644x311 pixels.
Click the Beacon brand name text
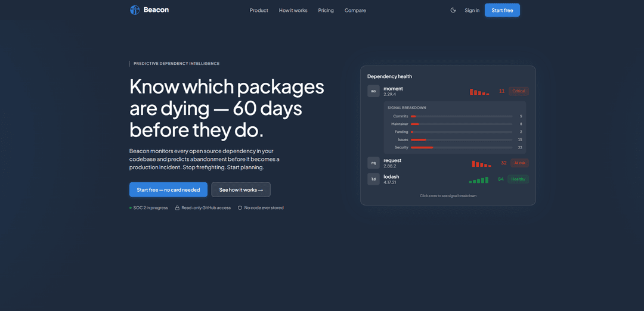[x=156, y=10]
